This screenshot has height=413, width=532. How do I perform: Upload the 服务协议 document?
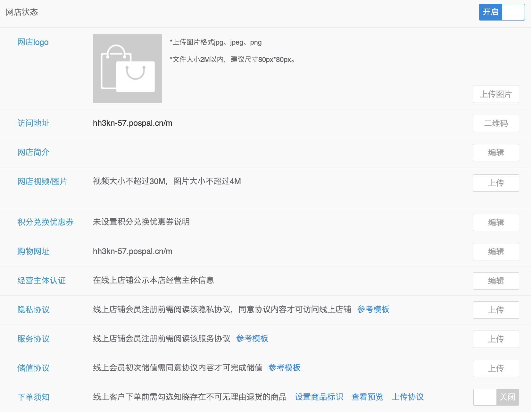tap(496, 339)
